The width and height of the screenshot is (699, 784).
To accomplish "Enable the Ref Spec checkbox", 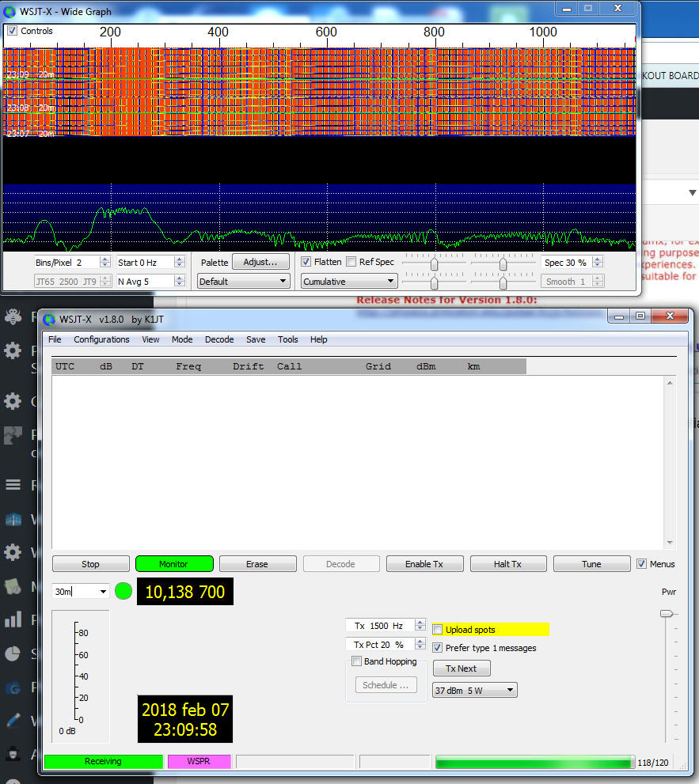I will tap(351, 262).
